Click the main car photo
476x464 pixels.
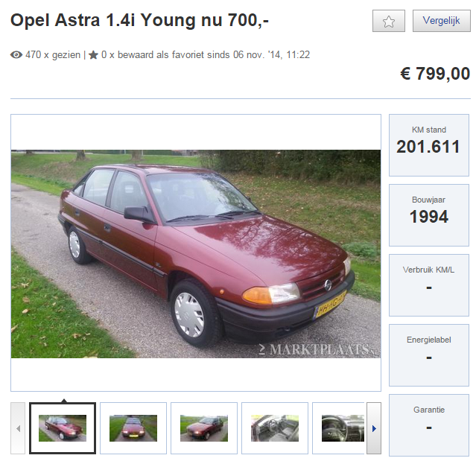coord(196,254)
